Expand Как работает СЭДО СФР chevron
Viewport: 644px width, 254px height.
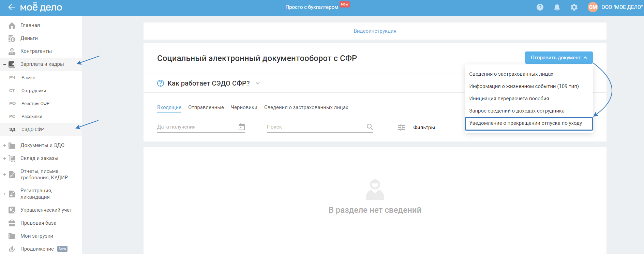click(x=258, y=84)
